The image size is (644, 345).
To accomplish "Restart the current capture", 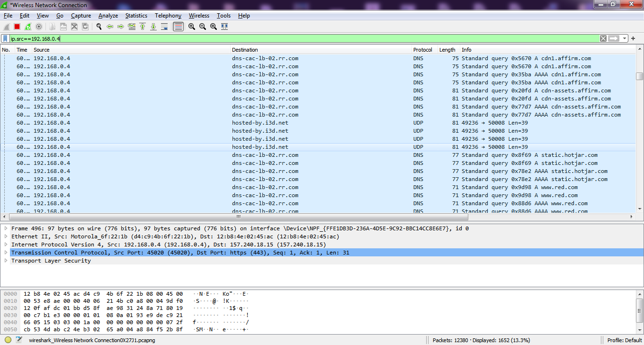I will point(28,27).
